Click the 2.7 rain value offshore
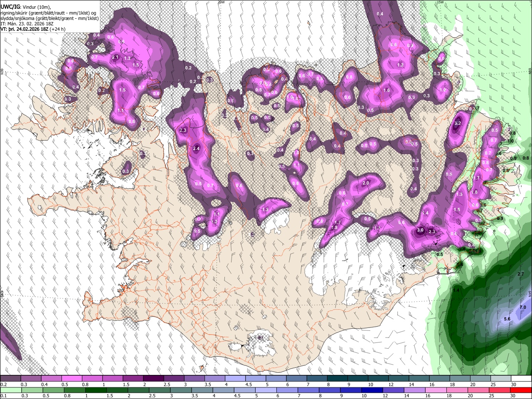 [x=521, y=274]
